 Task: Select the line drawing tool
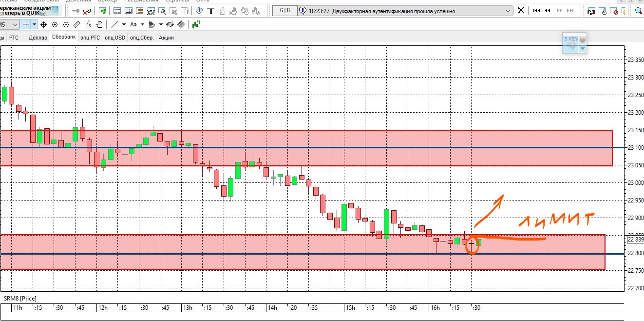(114, 24)
